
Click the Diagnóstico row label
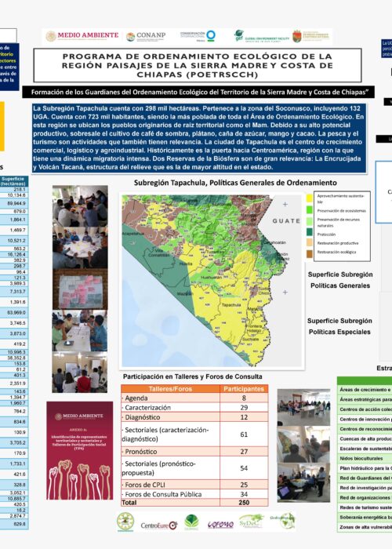[143, 417]
